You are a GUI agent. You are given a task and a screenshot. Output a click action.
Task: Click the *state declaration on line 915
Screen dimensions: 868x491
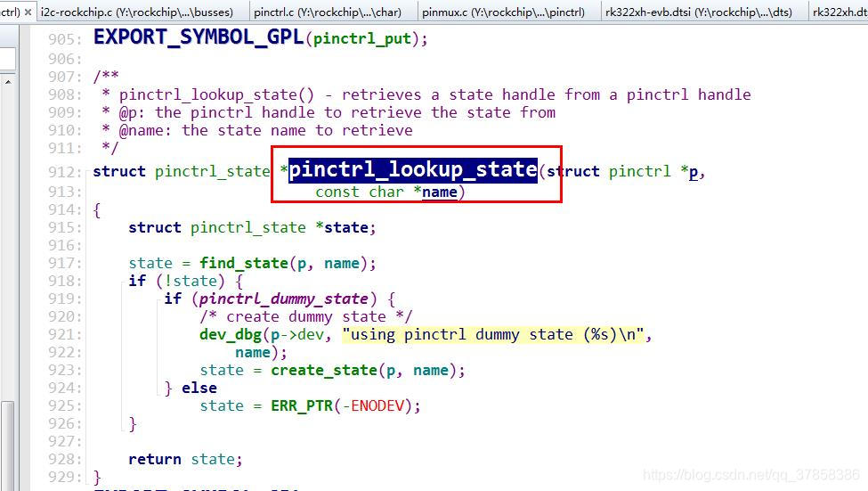(345, 228)
